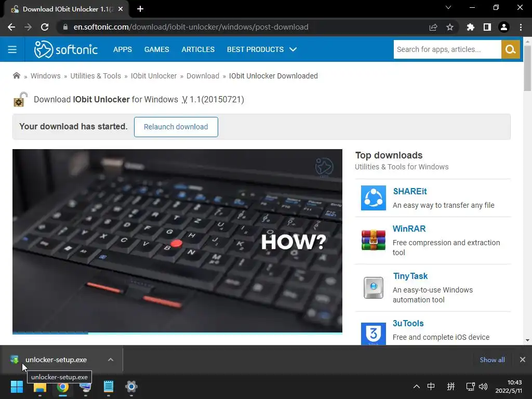Open Chrome three-dot menu
The width and height of the screenshot is (532, 399).
point(521,27)
